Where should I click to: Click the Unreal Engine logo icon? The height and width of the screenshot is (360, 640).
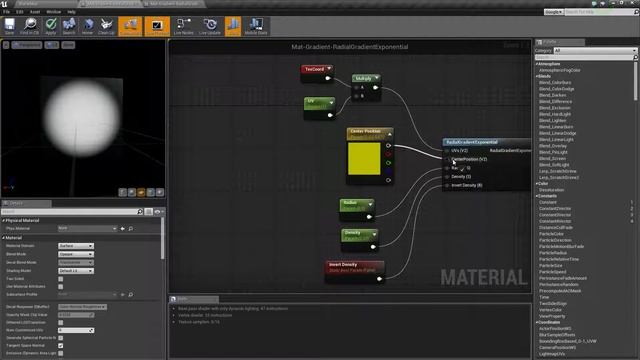[4, 4]
